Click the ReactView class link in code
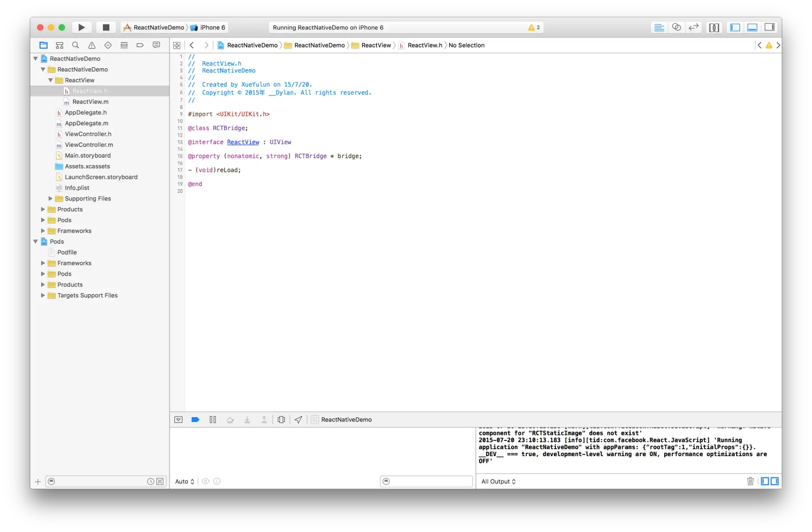Screen dimensions: 812x532 point(243,142)
